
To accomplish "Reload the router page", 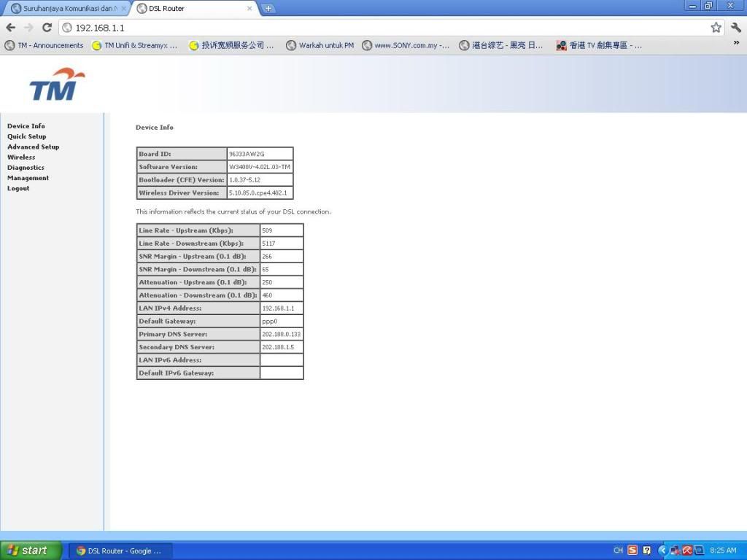I will [47, 28].
